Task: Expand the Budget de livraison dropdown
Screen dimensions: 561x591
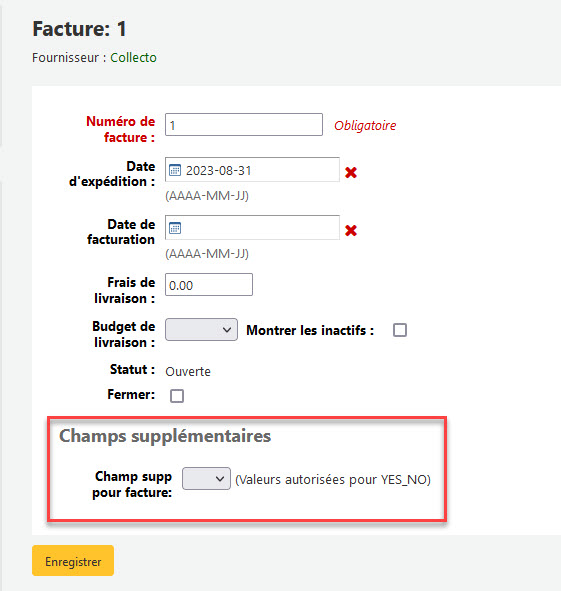Action: point(201,329)
